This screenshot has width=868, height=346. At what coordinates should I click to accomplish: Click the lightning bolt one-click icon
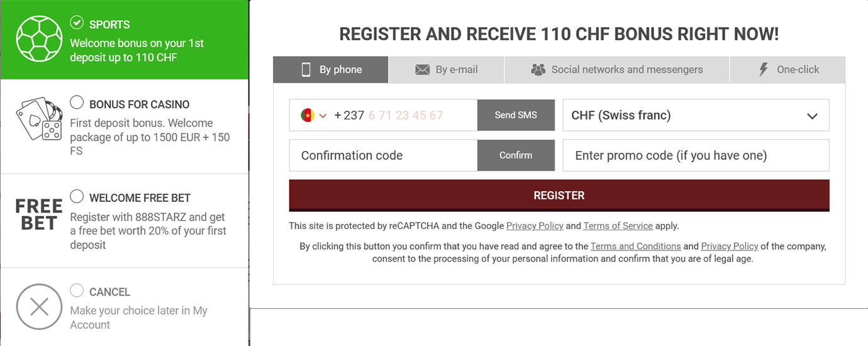[764, 70]
